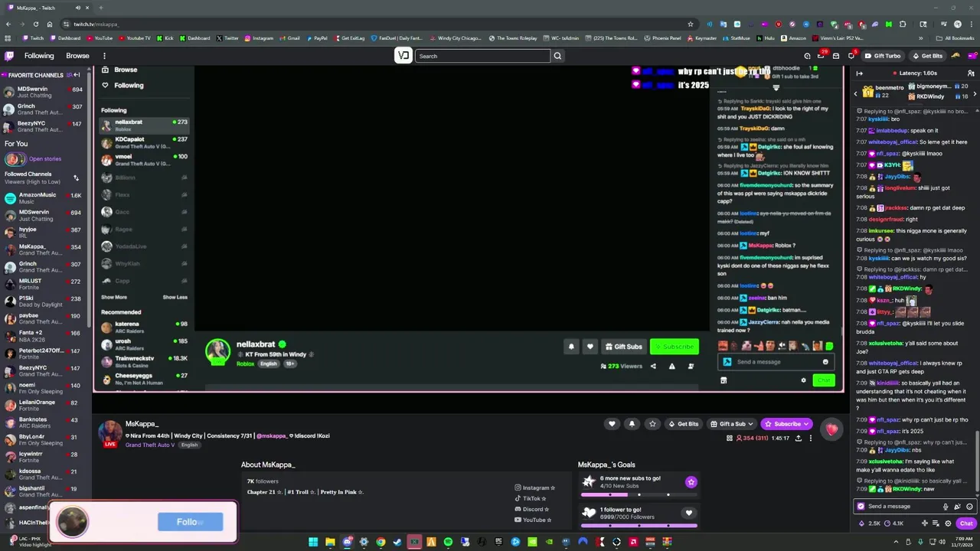Screen dimensions: 980x551
Task: Open the Instagram social link
Action: tap(535, 487)
